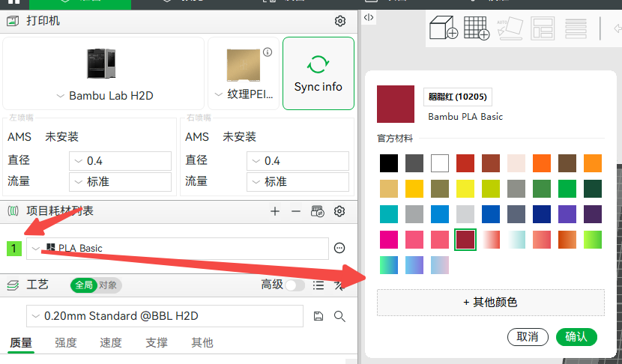Open right nozzle 直径 0.4 dropdown

298,161
